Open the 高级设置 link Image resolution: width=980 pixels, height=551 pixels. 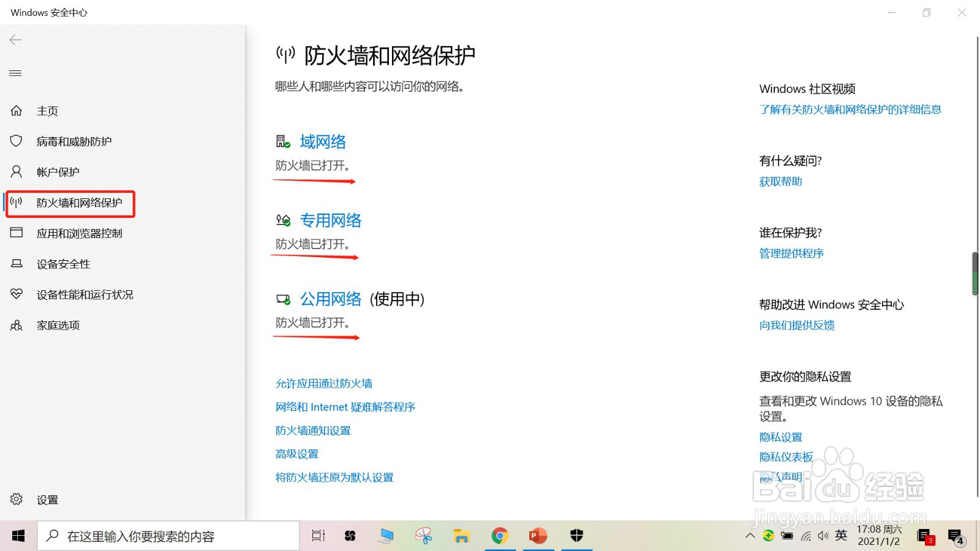296,454
